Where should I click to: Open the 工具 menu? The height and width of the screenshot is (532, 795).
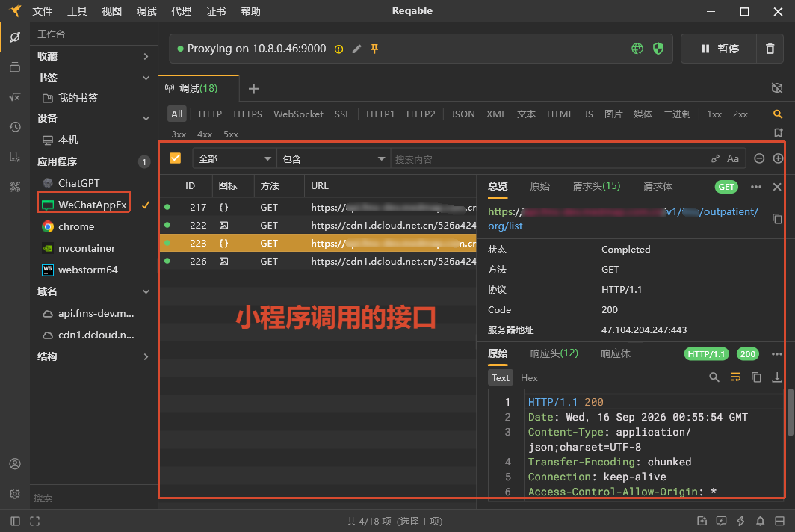77,11
